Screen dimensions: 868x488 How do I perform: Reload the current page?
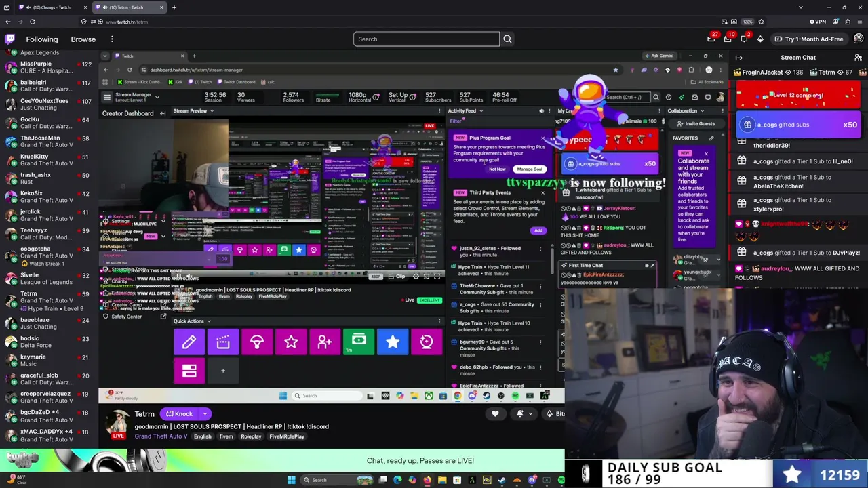click(x=32, y=22)
